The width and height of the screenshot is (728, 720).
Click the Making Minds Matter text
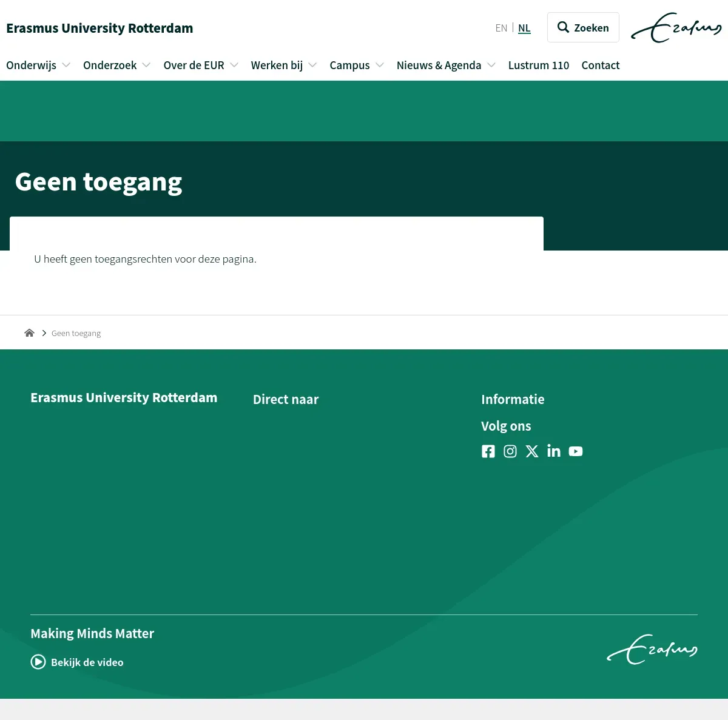[x=92, y=633]
